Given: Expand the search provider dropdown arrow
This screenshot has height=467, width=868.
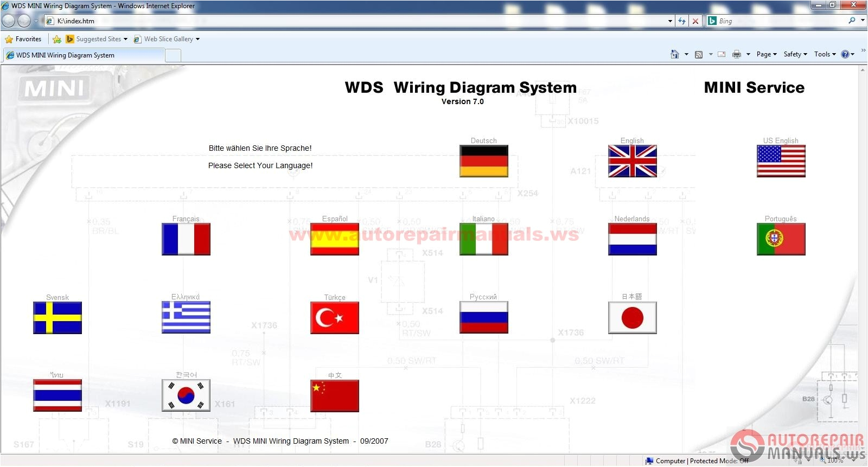Looking at the screenshot, I should [863, 21].
